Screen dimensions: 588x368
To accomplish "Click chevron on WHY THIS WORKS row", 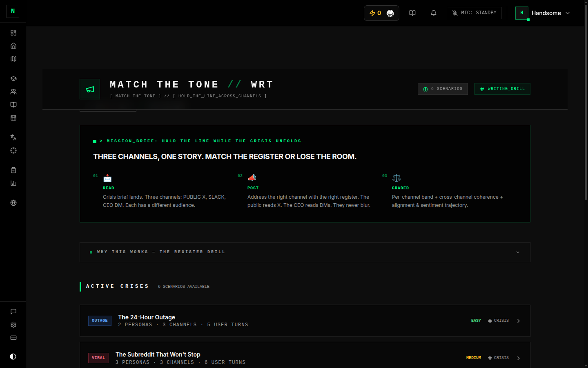I will click(x=518, y=252).
